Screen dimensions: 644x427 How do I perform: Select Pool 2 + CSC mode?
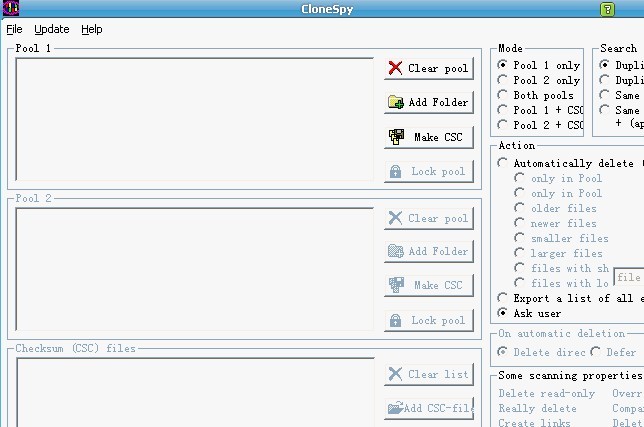click(503, 125)
